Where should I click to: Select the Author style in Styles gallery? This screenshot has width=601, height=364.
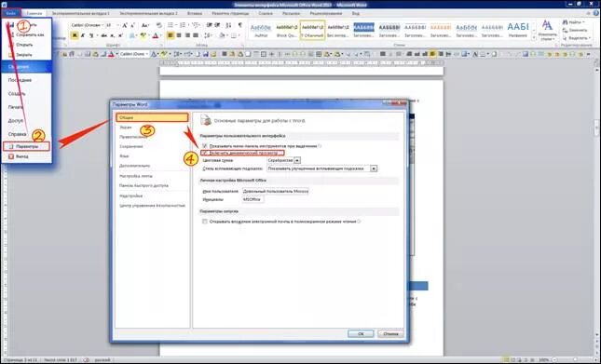261,30
